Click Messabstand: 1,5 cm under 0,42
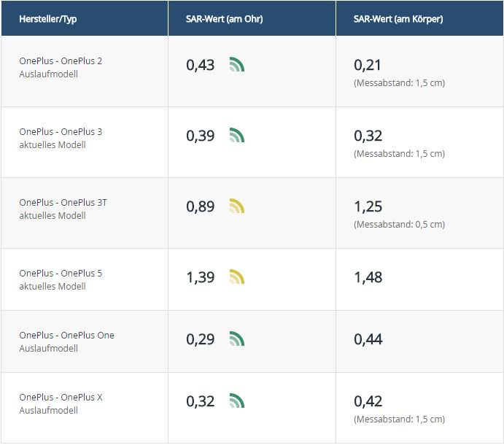The width and height of the screenshot is (504, 445). pos(399,419)
